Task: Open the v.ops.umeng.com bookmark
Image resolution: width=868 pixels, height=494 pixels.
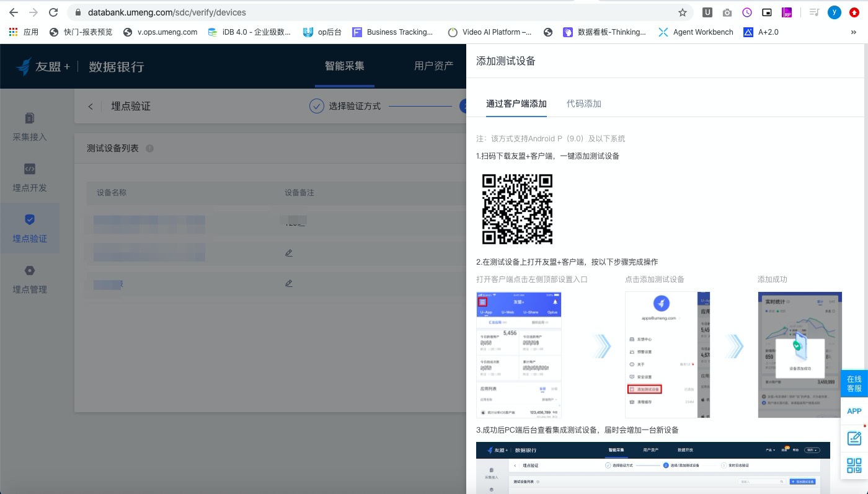Action: tap(160, 32)
